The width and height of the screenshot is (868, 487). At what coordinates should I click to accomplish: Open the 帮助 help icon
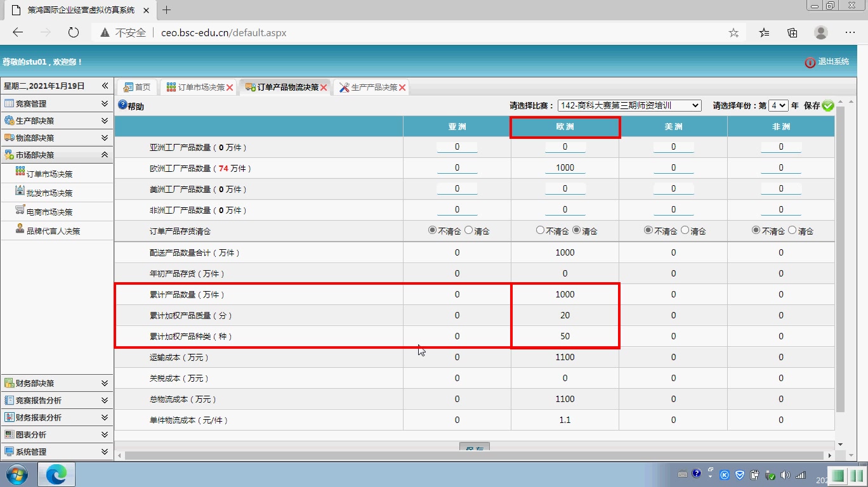pyautogui.click(x=122, y=105)
